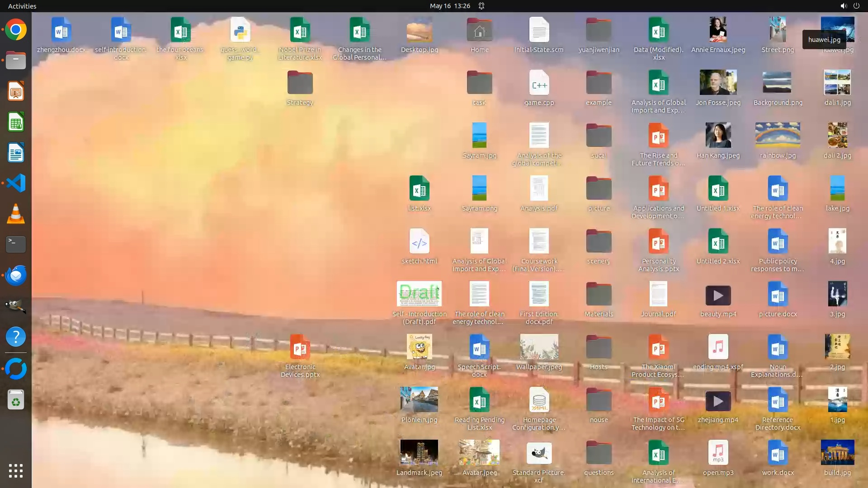Screen dimensions: 868x488
Task: Open Google Chrome from the dock
Action: pos(16,30)
